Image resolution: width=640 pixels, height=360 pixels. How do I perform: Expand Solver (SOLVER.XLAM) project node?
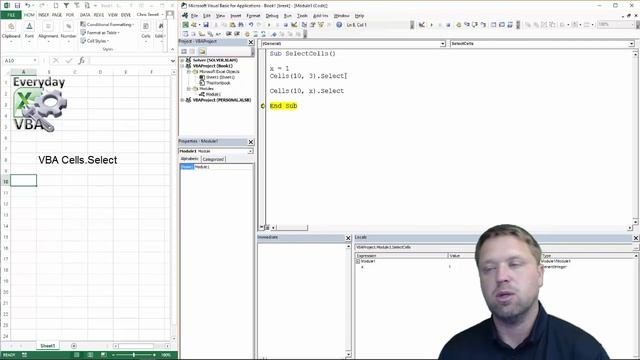182,60
